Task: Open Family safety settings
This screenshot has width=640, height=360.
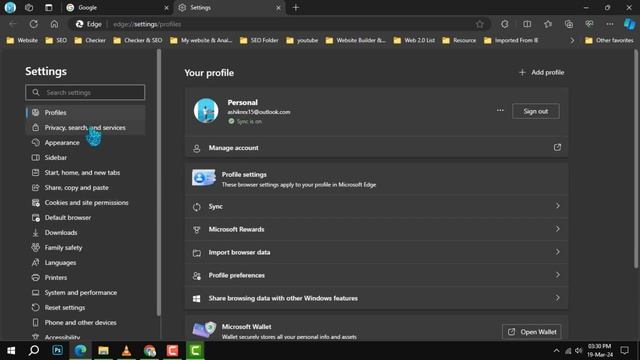Action: click(x=85, y=247)
